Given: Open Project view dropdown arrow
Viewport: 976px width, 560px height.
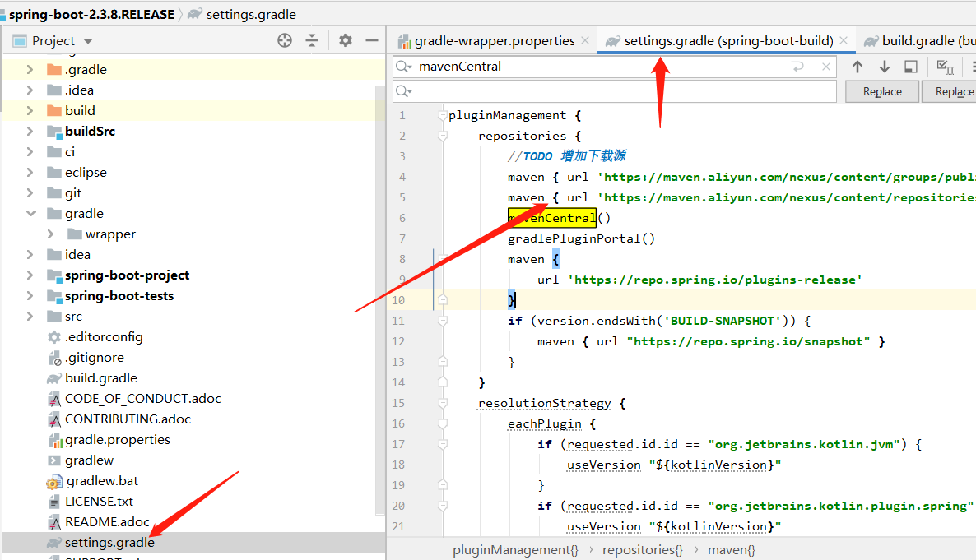Looking at the screenshot, I should tap(88, 41).
